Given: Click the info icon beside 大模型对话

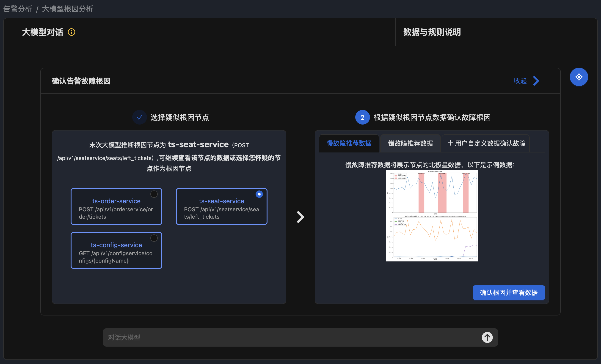Looking at the screenshot, I should tap(72, 32).
